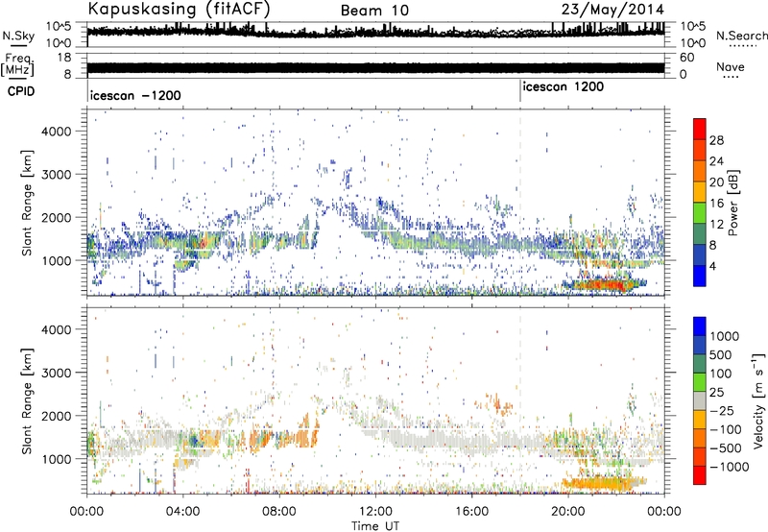Click the 'Nave' legend label
This screenshot has width=768, height=532.
(731, 66)
